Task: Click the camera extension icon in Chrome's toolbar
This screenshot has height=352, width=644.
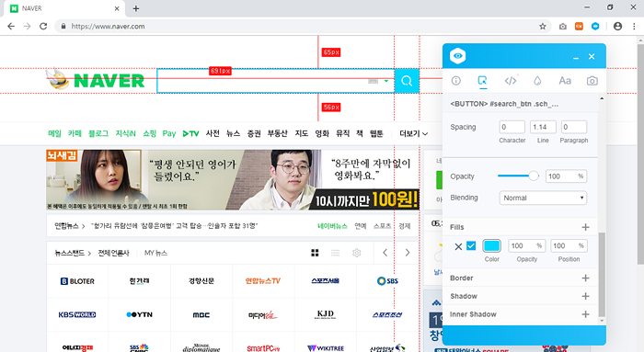Action: click(x=563, y=27)
